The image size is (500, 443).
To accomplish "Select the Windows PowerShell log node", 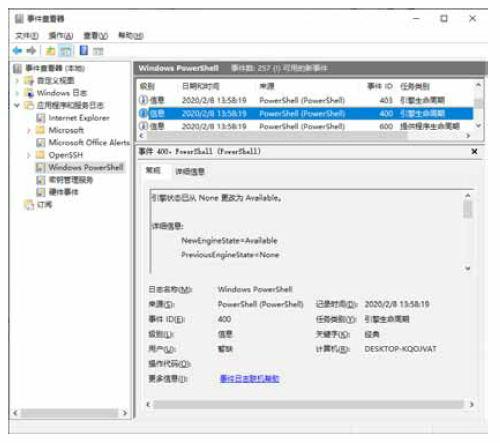I will point(85,167).
